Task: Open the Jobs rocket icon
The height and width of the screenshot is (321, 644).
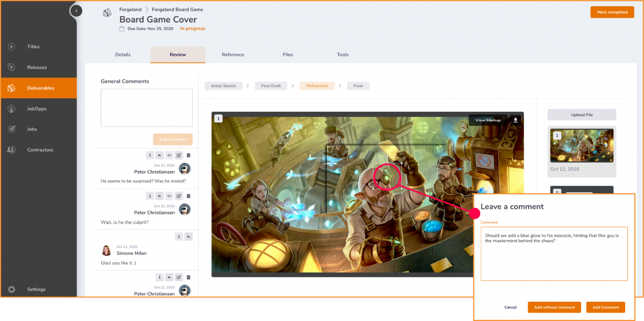Action: [11, 129]
